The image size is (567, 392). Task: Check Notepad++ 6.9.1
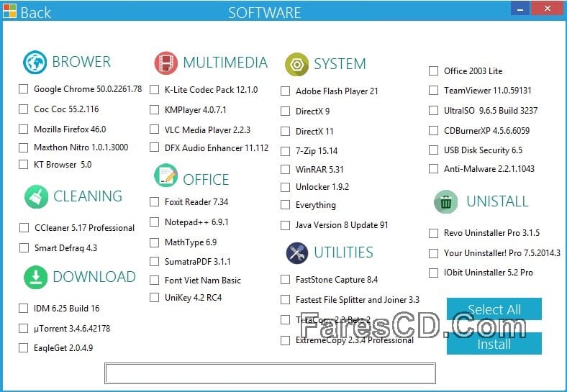coord(155,222)
